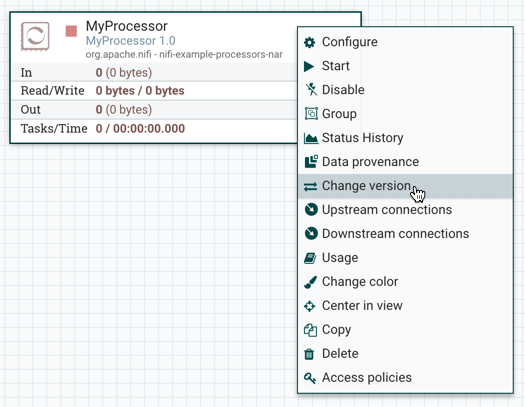Click the Change version arrows icon
Screen dimensions: 525x407
tap(310, 186)
